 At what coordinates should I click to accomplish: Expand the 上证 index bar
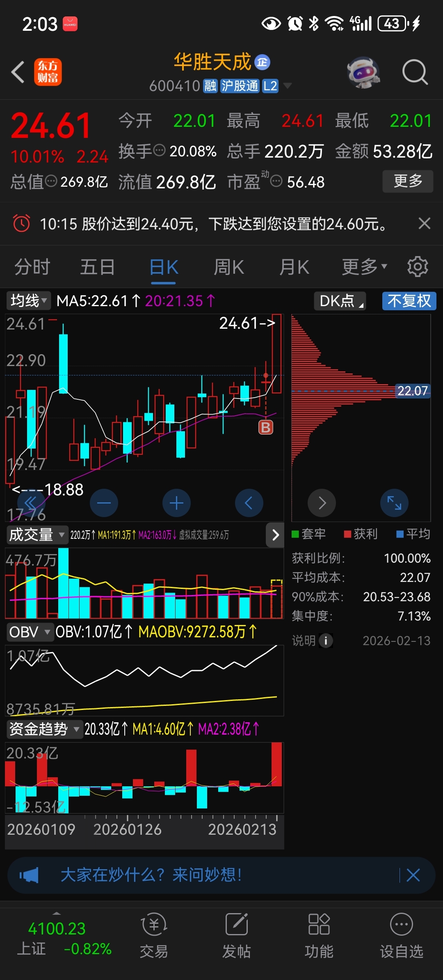[57, 914]
